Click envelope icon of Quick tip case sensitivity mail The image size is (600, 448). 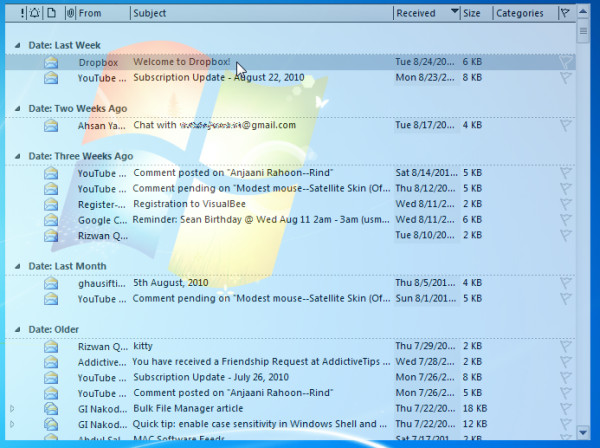pos(51,424)
